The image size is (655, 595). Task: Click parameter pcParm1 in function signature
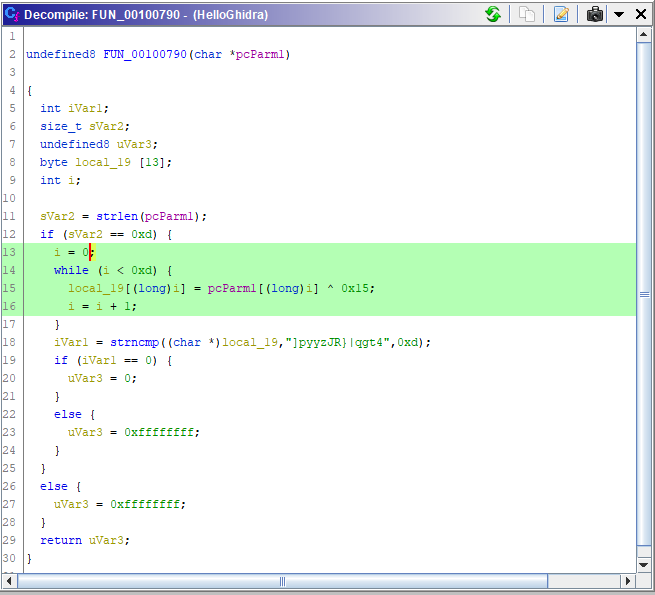click(x=260, y=54)
